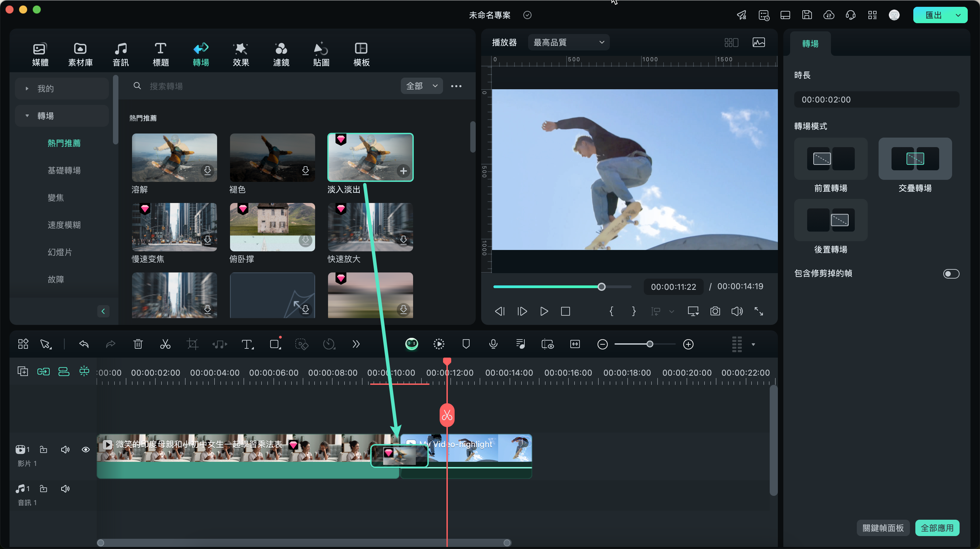Stop the preview playback

point(565,311)
